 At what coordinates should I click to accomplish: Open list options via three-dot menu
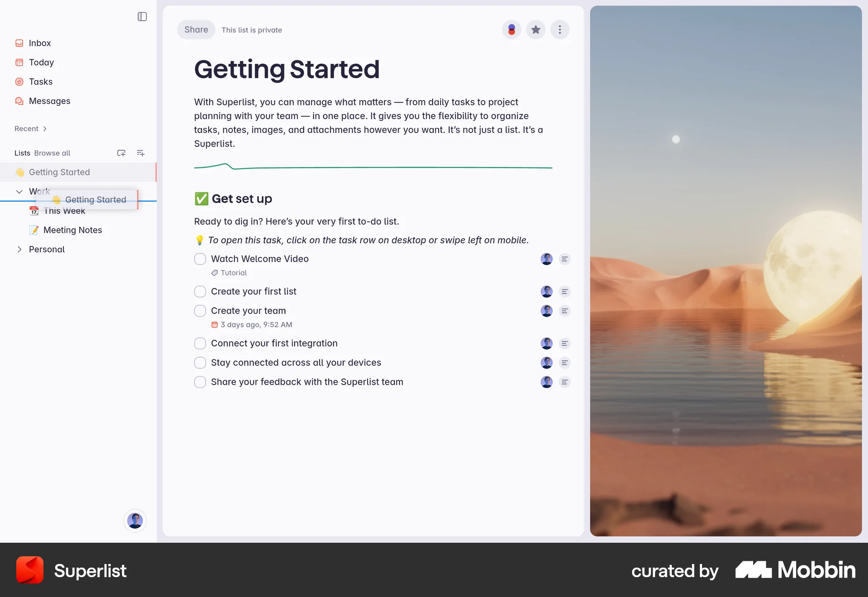coord(560,29)
